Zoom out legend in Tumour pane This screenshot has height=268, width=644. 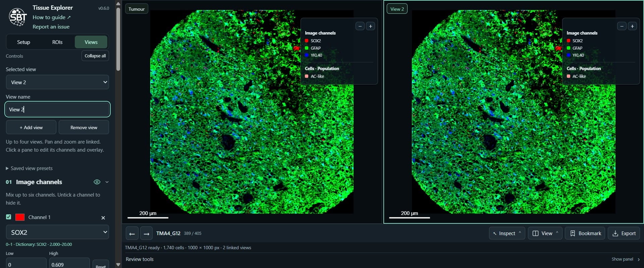(x=360, y=26)
